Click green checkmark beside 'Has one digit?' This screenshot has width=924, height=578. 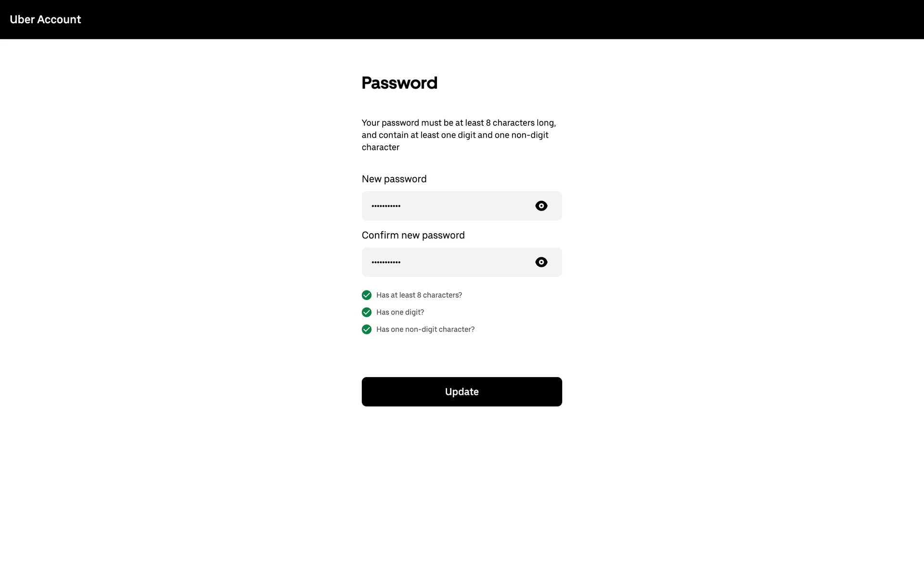point(367,312)
